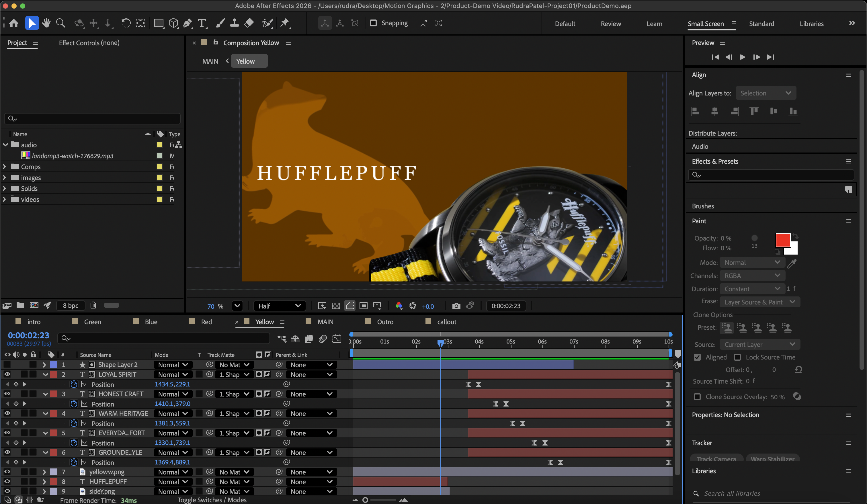Select the Selection arrow tool
This screenshot has height=504, width=867.
pyautogui.click(x=32, y=23)
